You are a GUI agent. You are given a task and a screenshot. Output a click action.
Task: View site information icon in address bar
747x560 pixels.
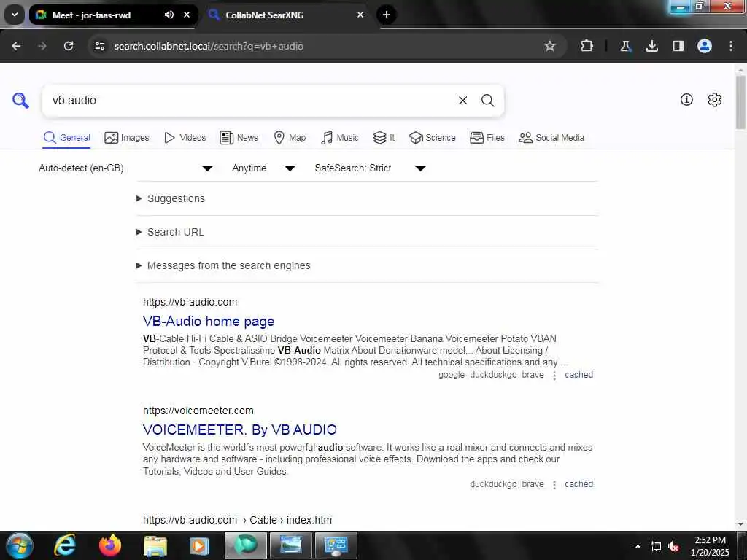(100, 46)
